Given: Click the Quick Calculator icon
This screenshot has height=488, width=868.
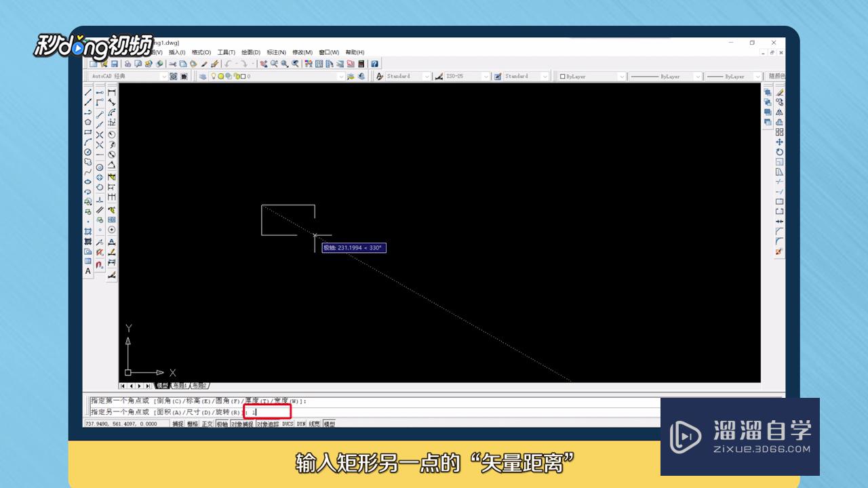Looking at the screenshot, I should (361, 64).
